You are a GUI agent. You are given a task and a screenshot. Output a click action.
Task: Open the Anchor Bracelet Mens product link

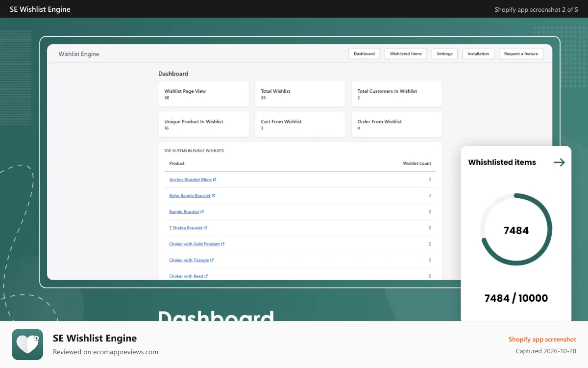pos(190,180)
